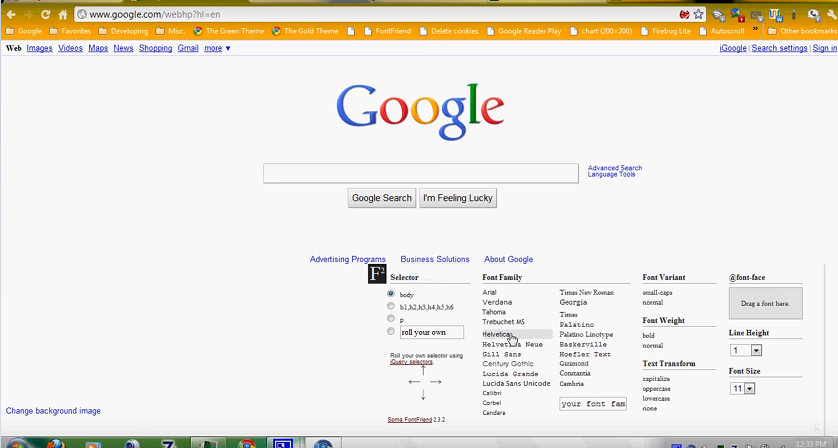
Task: Open the Line Height dropdown
Action: (746, 350)
